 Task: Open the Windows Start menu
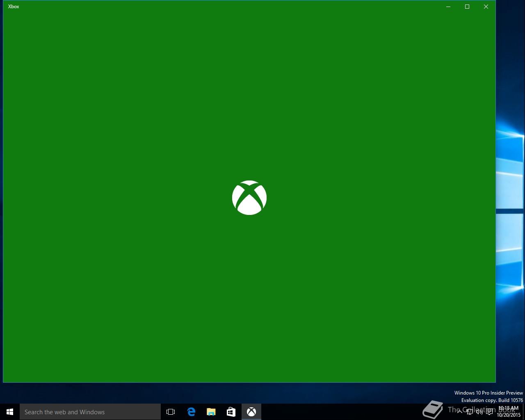pyautogui.click(x=10, y=412)
